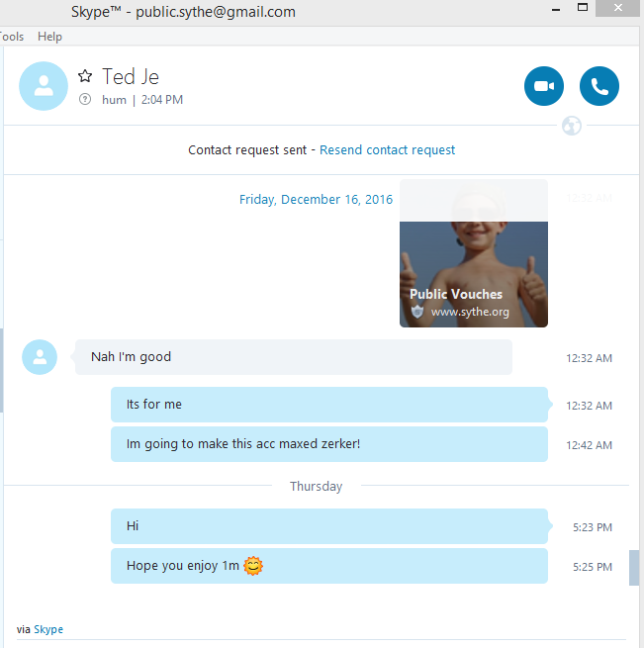Click the sun emoticon in last message
The height and width of the screenshot is (648, 644).
pyautogui.click(x=253, y=566)
